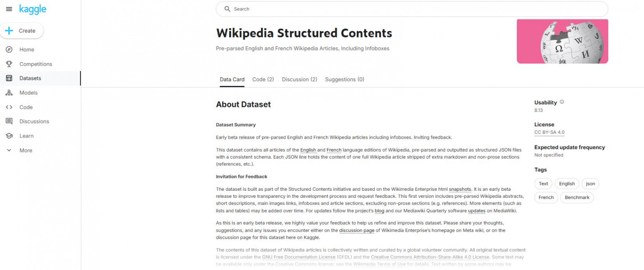Select the Datasets table icon
The image size is (644, 270).
9,78
